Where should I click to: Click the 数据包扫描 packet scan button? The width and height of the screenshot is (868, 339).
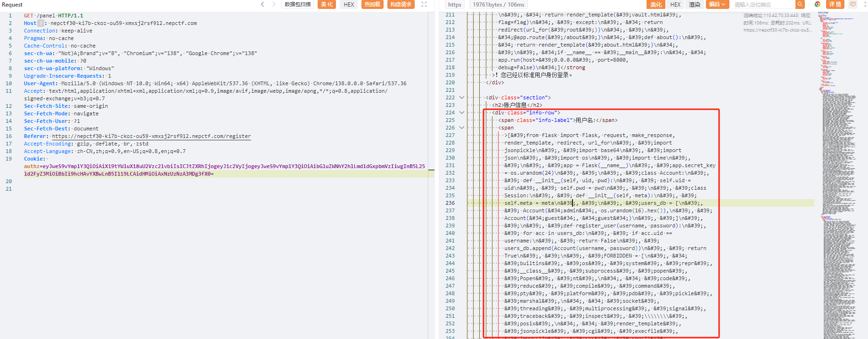point(298,4)
